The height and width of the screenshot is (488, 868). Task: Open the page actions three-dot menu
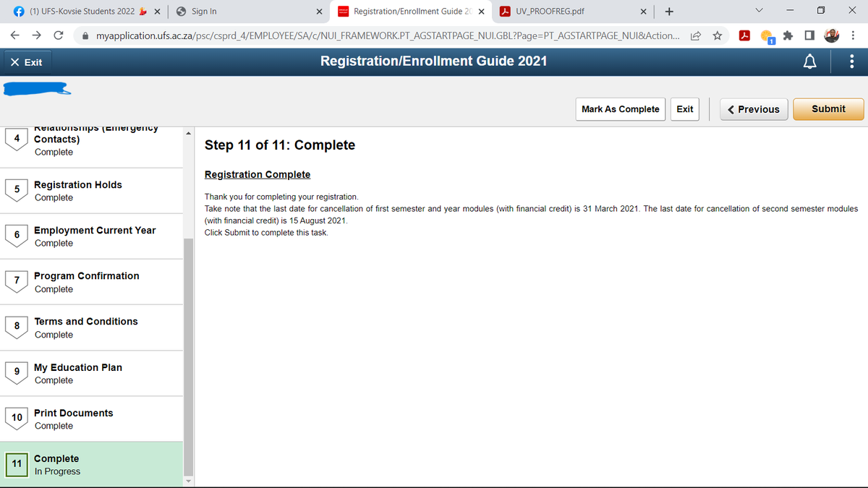(x=851, y=62)
